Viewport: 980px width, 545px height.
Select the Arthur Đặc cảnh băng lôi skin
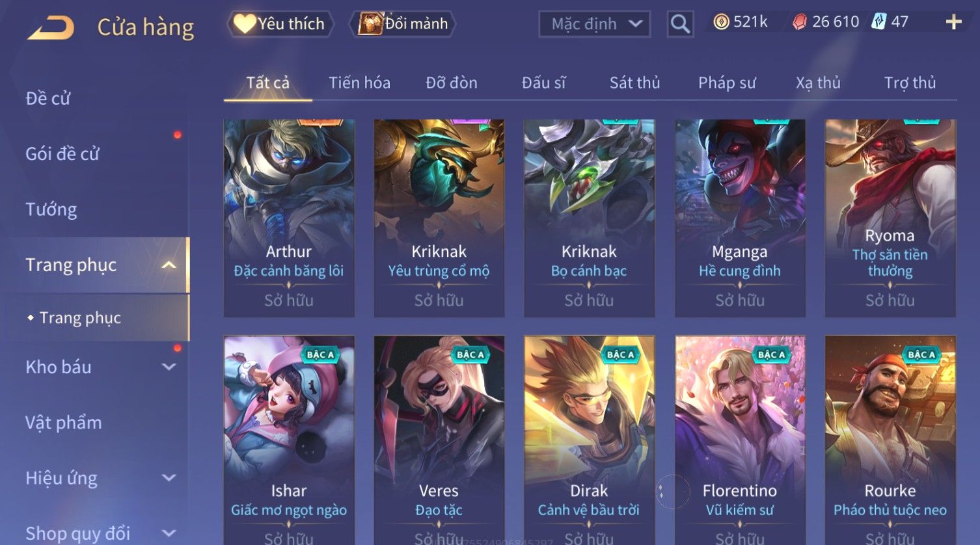(289, 218)
